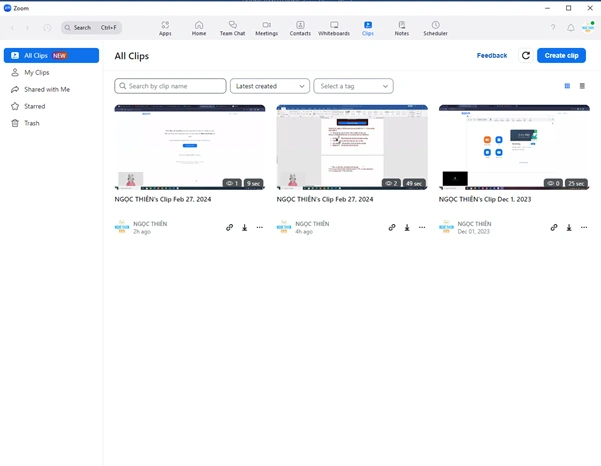
Task: Open Team Chat
Action: [x=232, y=28]
